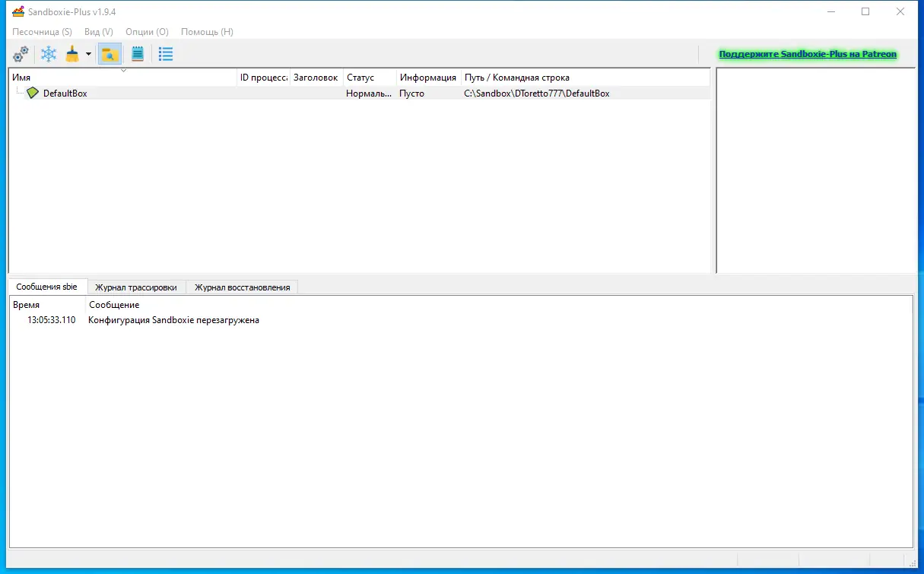The image size is (924, 574).
Task: Click the 13:05:33.110 timestamp entry
Action: coord(52,320)
